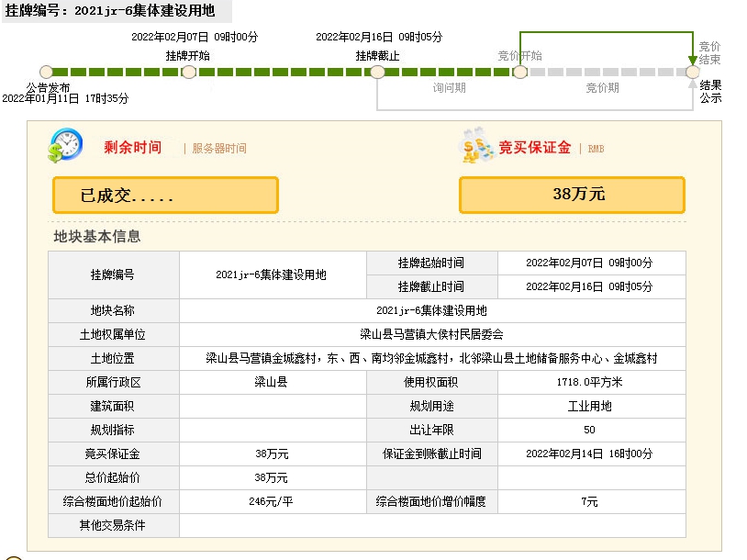Screen dimensions: 747x560
Task: Click the 竞价期 label on timeline
Action: click(602, 88)
